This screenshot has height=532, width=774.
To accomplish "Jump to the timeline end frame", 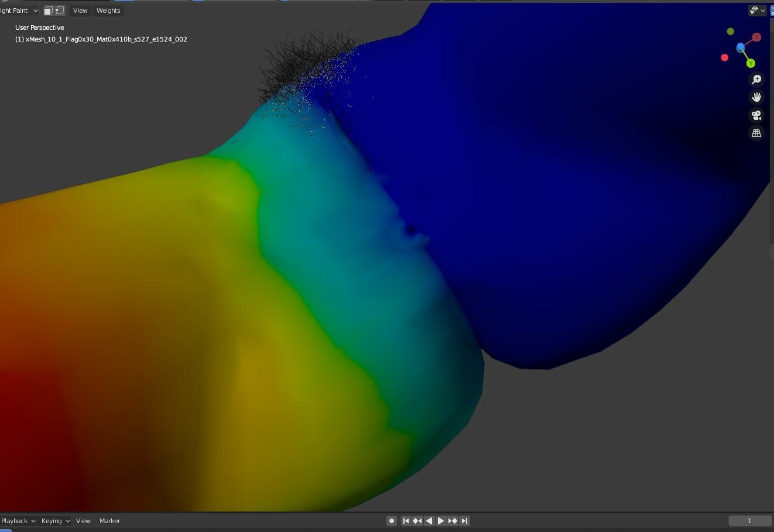I will pos(464,521).
